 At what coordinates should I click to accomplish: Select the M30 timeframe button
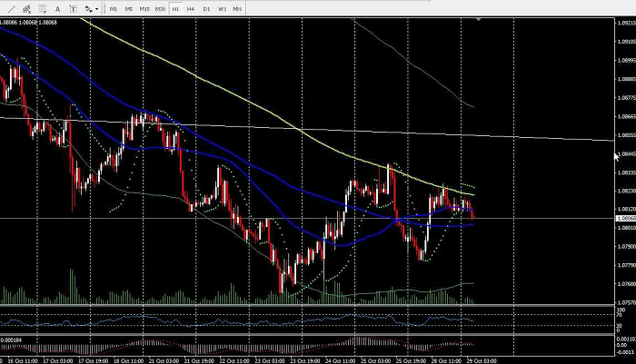[160, 8]
